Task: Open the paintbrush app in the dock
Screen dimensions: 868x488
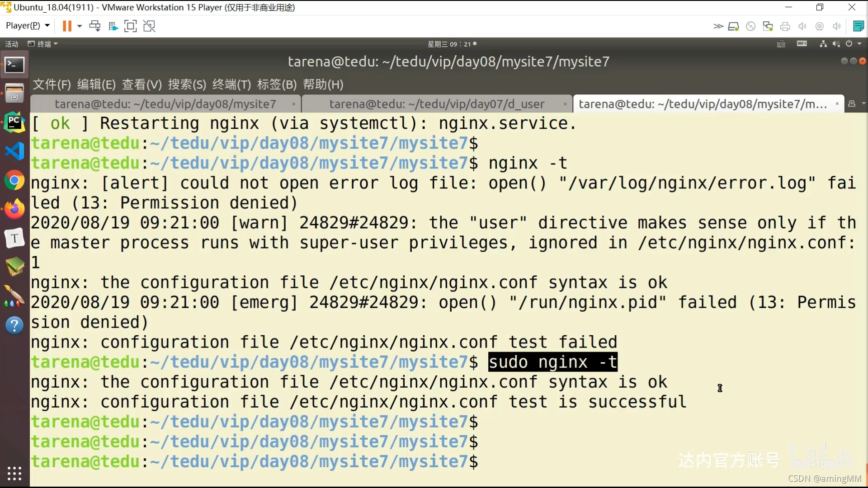Action: pos(14,296)
